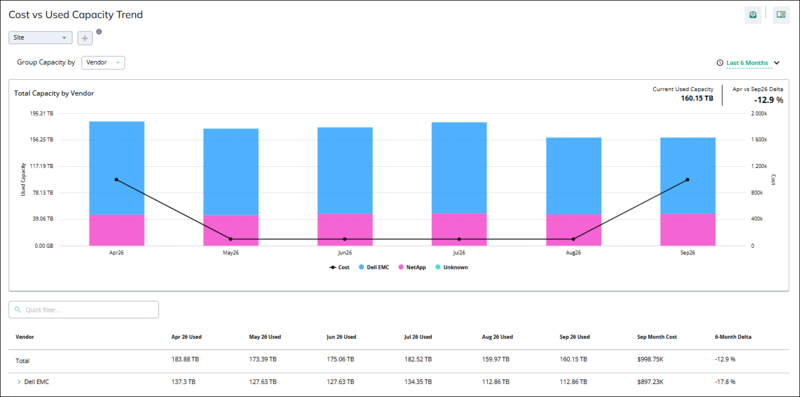The width and height of the screenshot is (800, 397).
Task: Click the Total row's 173.39 TB cell
Action: pos(263,360)
